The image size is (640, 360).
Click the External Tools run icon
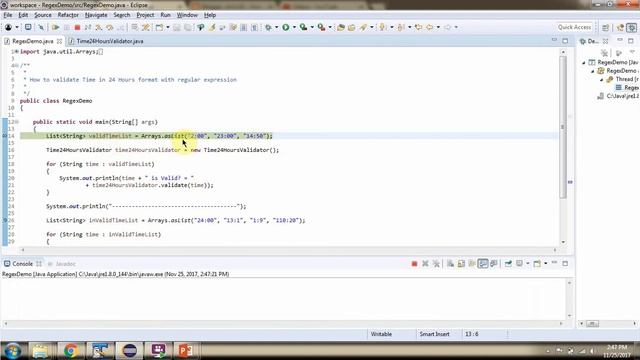(x=322, y=27)
